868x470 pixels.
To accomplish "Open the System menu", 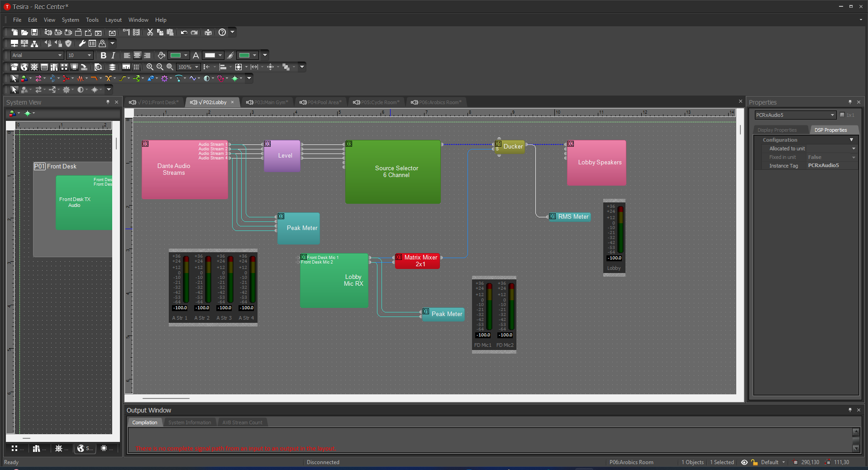I will (x=70, y=20).
